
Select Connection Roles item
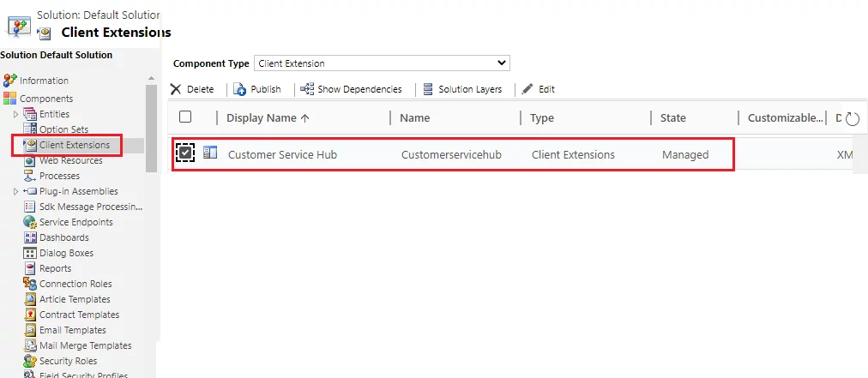[x=75, y=285]
